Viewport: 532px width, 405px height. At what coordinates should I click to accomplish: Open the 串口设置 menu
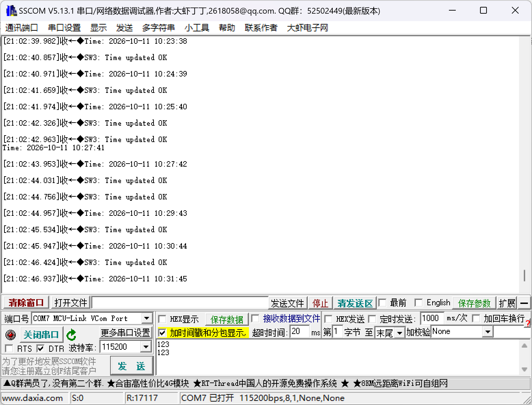64,28
